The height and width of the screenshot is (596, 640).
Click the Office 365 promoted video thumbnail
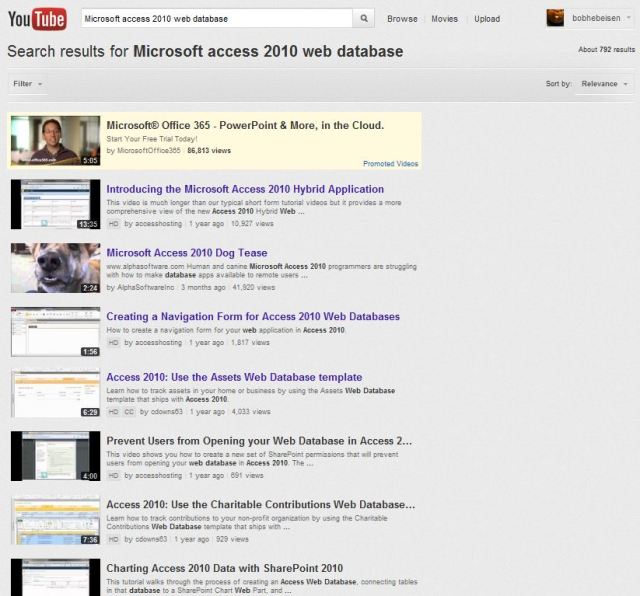pos(56,140)
